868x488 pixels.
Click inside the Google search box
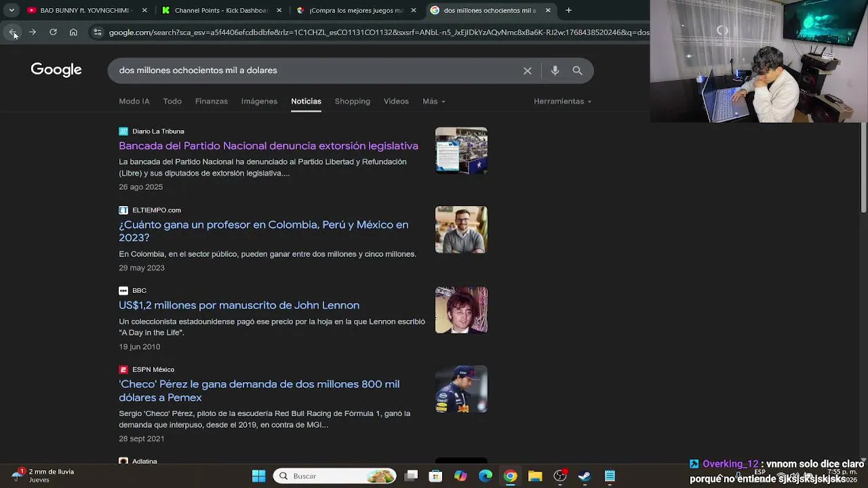[315, 70]
